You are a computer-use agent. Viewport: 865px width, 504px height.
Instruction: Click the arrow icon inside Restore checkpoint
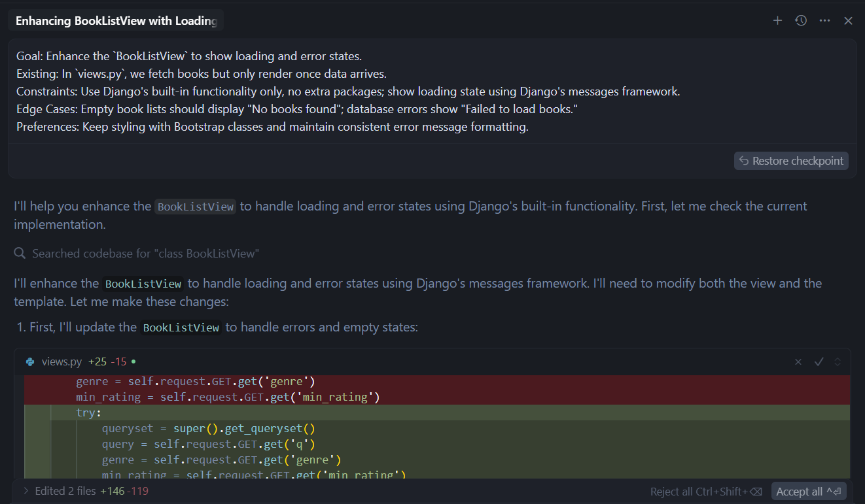744,161
